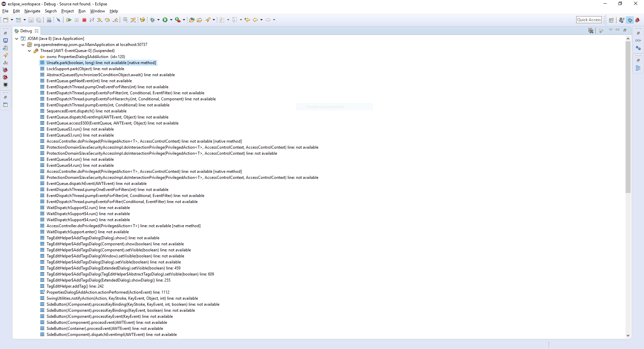Click the Step Into icon
The image size is (644, 349).
point(100,20)
